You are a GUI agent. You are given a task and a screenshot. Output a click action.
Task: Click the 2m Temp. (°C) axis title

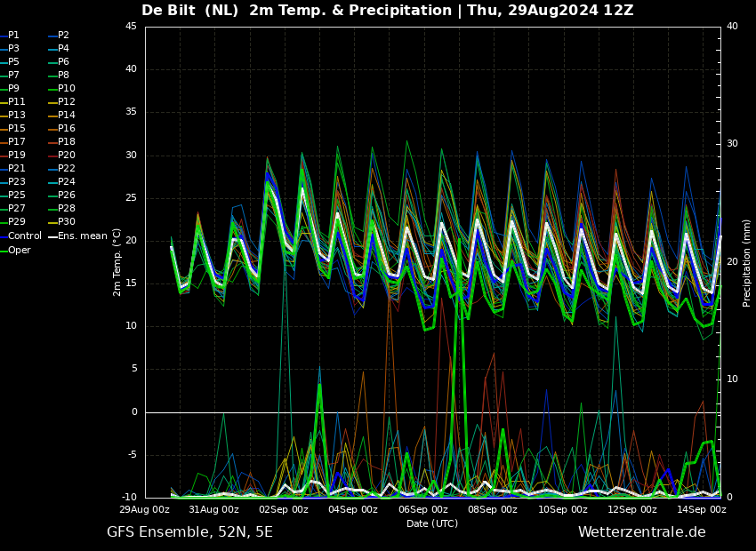pos(117,262)
